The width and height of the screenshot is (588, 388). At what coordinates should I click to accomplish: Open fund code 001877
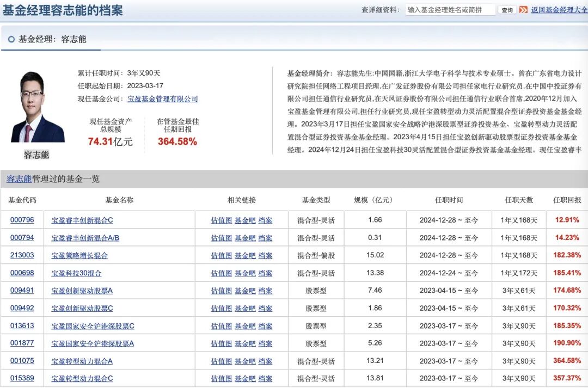(x=22, y=343)
